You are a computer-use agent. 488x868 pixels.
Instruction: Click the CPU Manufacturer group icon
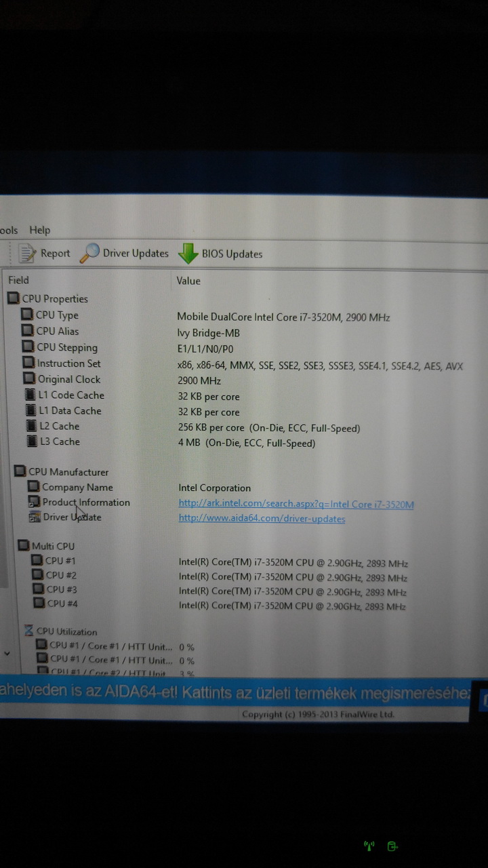(20, 472)
